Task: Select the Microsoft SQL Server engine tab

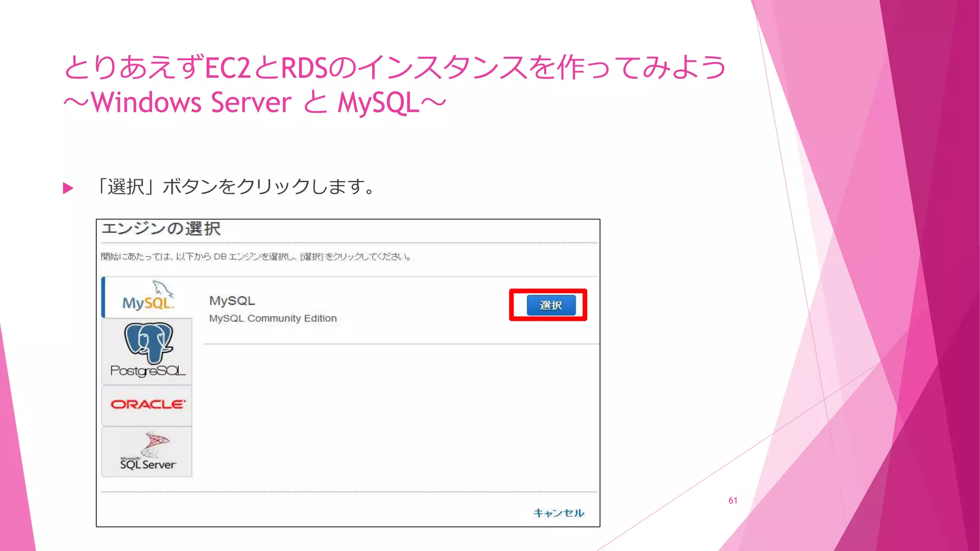Action: coord(147,452)
